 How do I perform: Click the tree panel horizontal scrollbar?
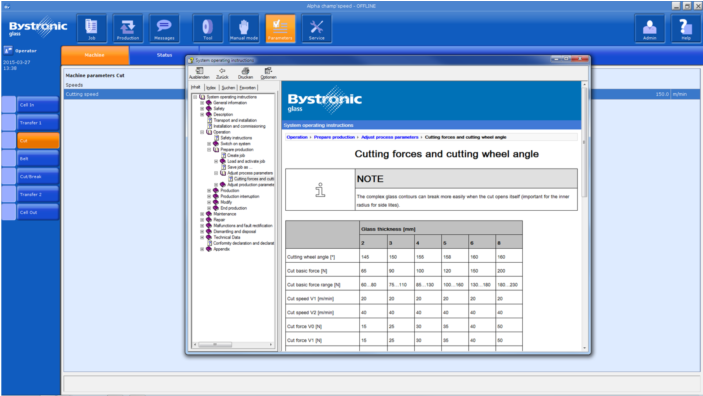233,344
